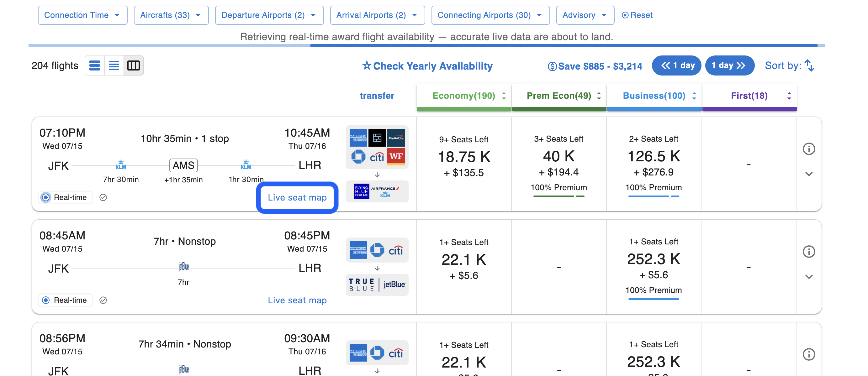Image resolution: width=868 pixels, height=376 pixels.
Task: Expand details chevron for 08:45AM flight
Action: click(809, 276)
